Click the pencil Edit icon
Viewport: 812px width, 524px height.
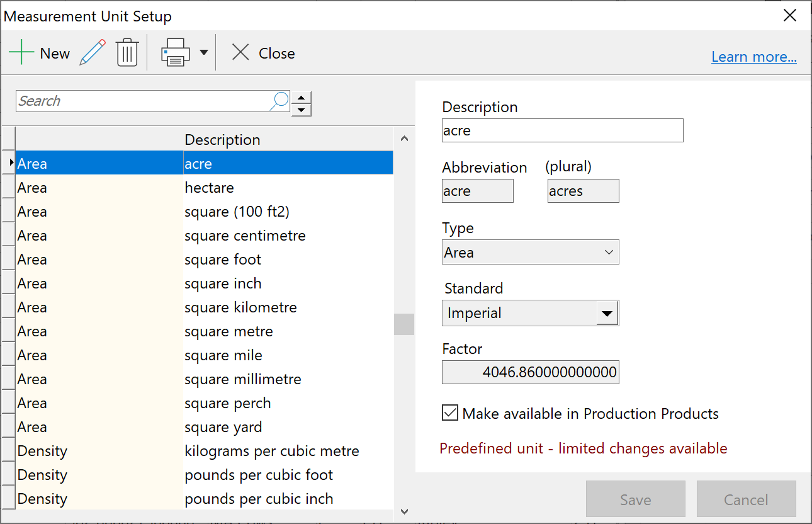click(93, 53)
